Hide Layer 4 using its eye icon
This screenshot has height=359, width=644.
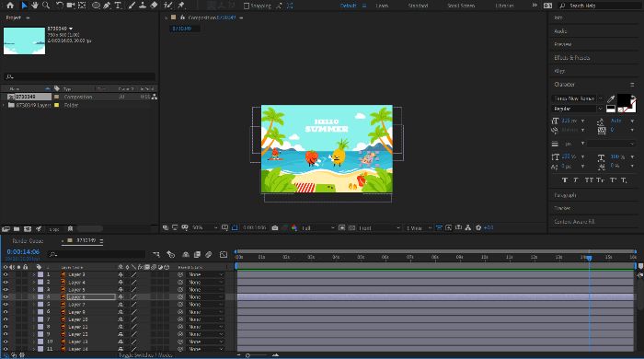pos(6,283)
